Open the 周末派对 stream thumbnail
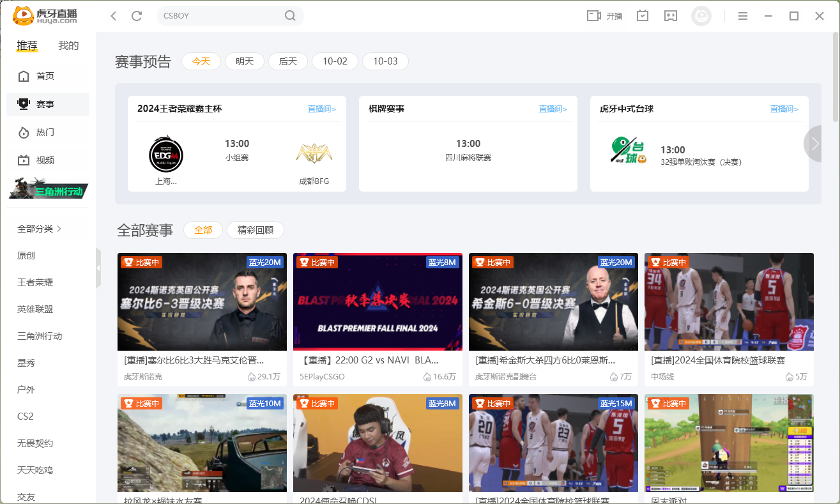The image size is (840, 504). click(729, 443)
